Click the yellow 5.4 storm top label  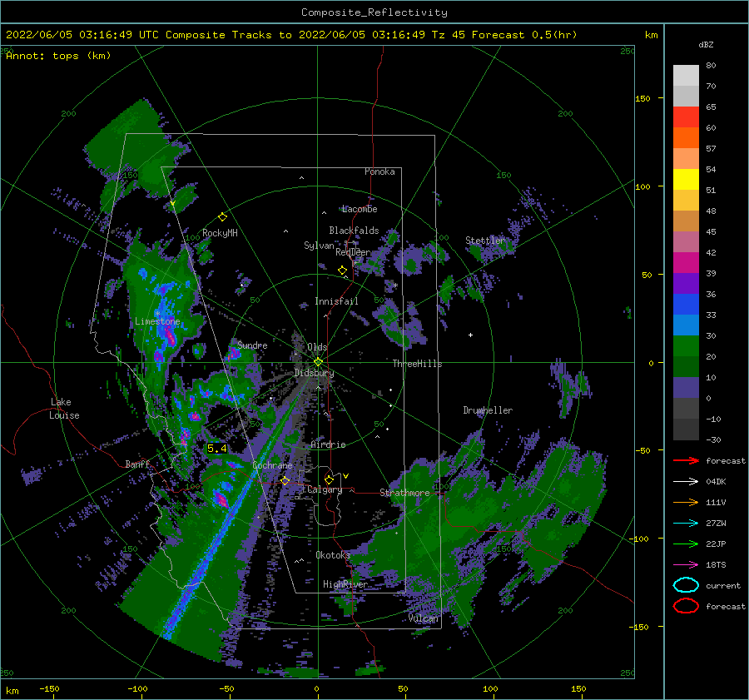click(x=217, y=448)
